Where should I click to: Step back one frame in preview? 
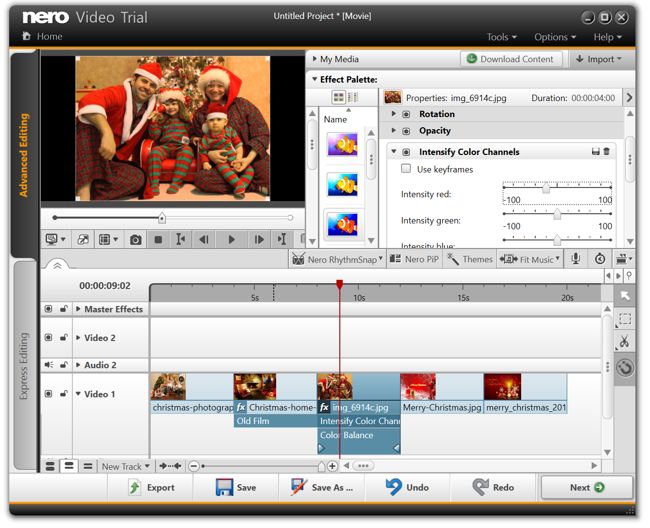204,240
